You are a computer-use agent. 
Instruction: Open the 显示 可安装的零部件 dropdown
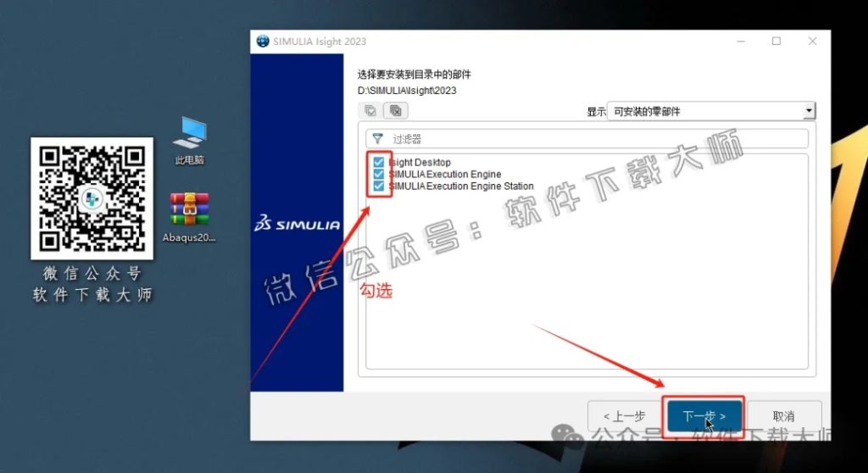coord(711,111)
